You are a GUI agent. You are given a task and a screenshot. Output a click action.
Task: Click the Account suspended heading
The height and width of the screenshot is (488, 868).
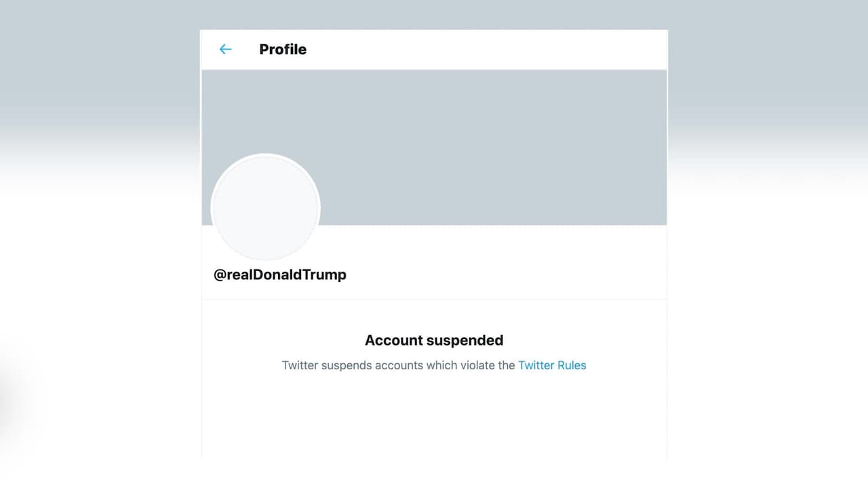click(434, 340)
